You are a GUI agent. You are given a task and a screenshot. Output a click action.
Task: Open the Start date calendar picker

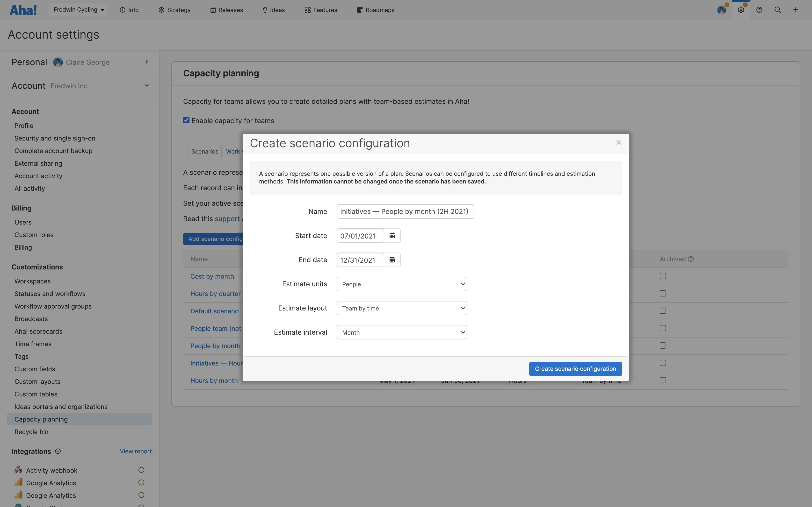click(x=392, y=236)
